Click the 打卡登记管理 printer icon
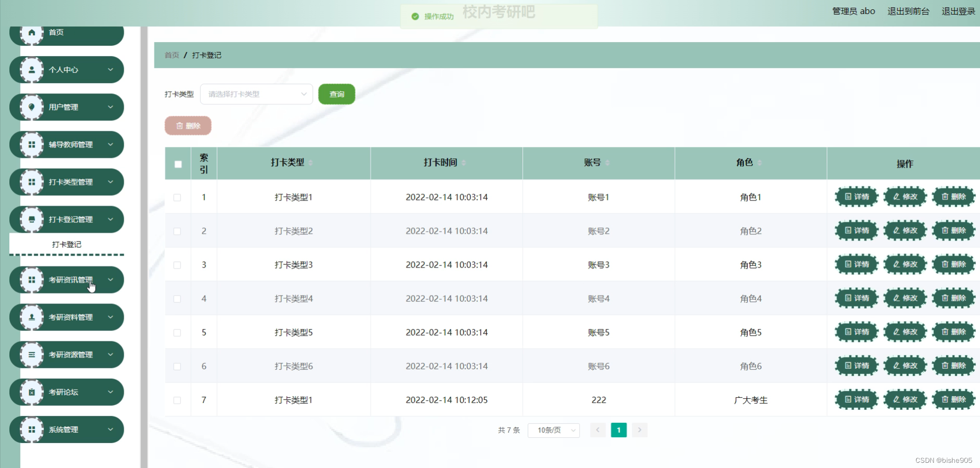The width and height of the screenshot is (980, 468). click(32, 219)
